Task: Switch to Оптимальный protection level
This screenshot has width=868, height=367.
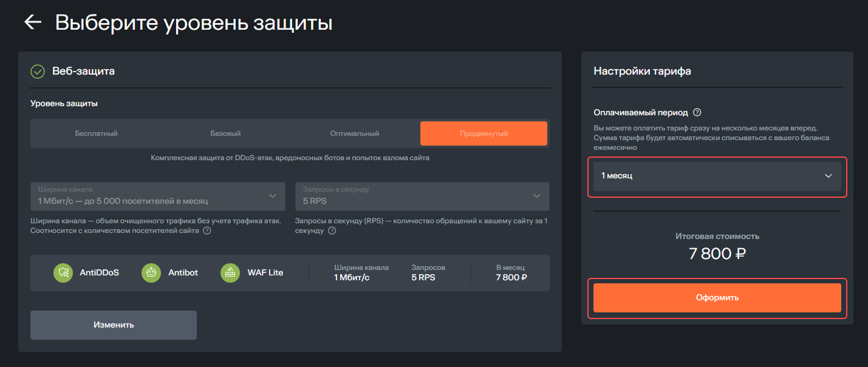Action: (x=355, y=133)
